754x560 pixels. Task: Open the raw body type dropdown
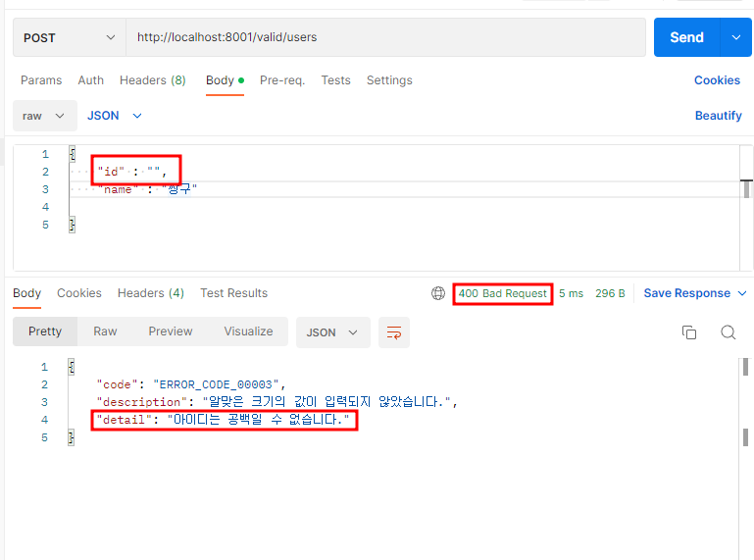[45, 116]
